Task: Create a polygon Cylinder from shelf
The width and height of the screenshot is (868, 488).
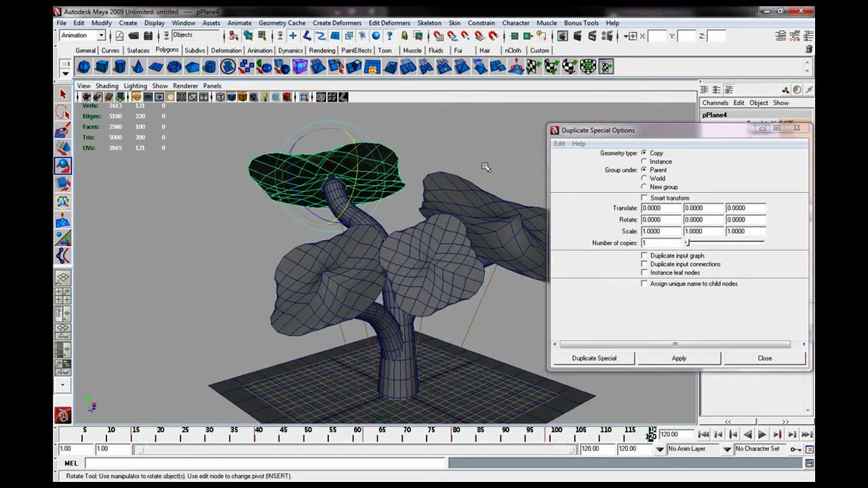Action: 120,66
